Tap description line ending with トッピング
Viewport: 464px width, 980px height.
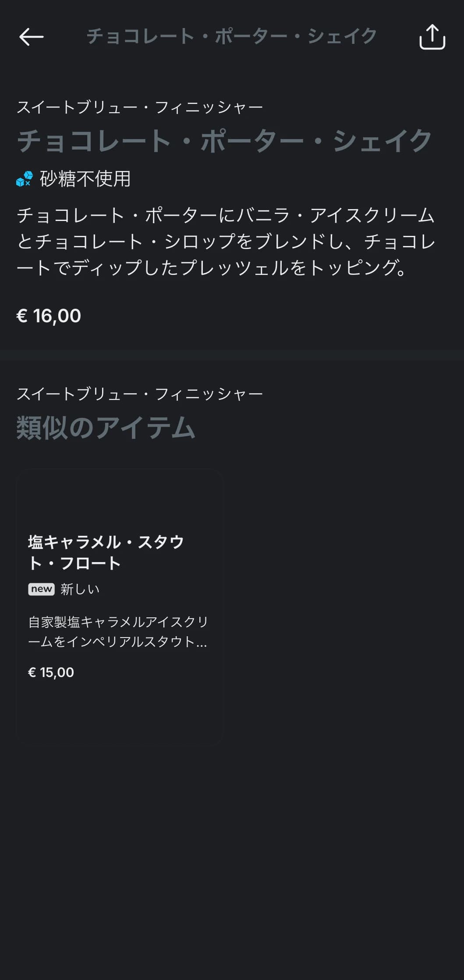[x=212, y=268]
